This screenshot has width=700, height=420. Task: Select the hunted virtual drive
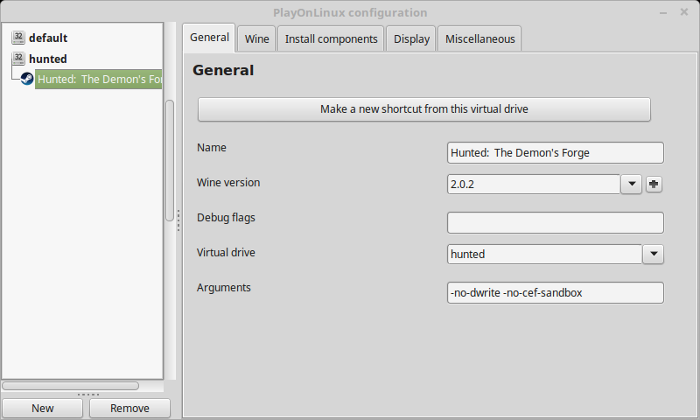48,59
